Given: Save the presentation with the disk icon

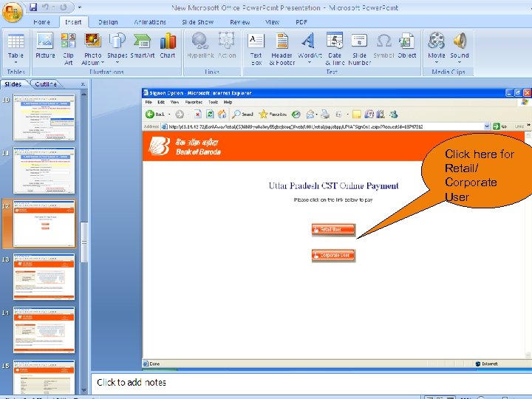Looking at the screenshot, I should point(33,7).
